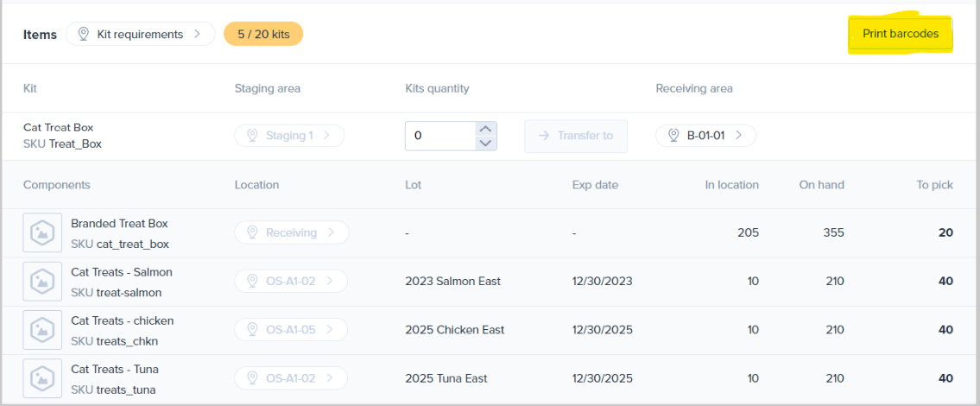Open the Receiving location selector
Viewport: 980px width, 406px height.
(x=291, y=232)
